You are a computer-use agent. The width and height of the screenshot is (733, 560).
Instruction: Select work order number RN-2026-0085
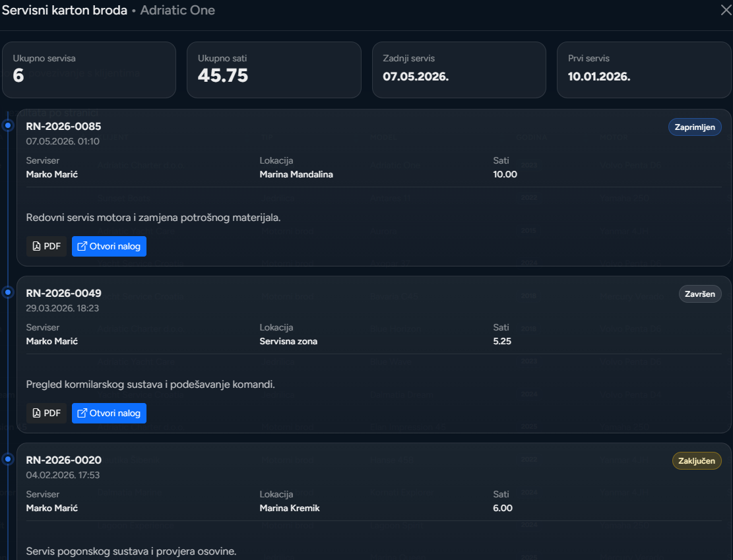[x=63, y=126]
